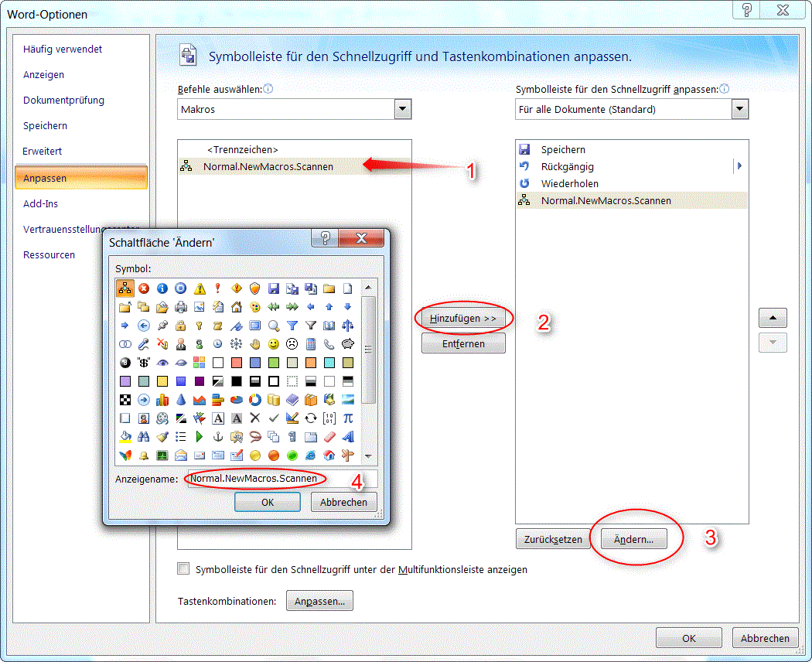Viewport: 812px width, 662px height.
Task: Select the binoculars symbol
Action: point(143,436)
